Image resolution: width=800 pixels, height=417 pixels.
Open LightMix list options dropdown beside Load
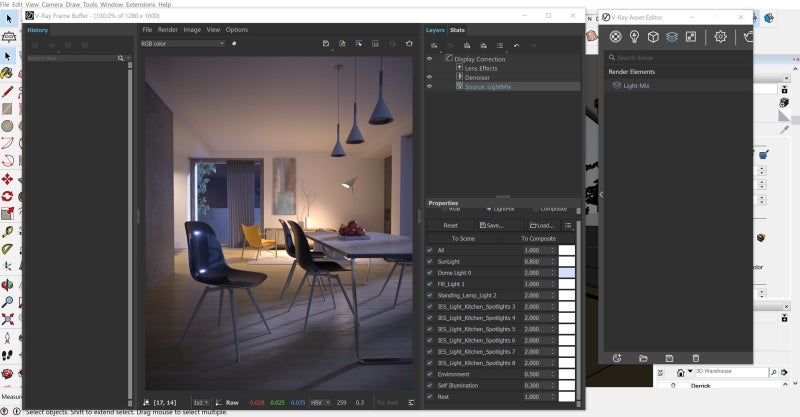568,225
